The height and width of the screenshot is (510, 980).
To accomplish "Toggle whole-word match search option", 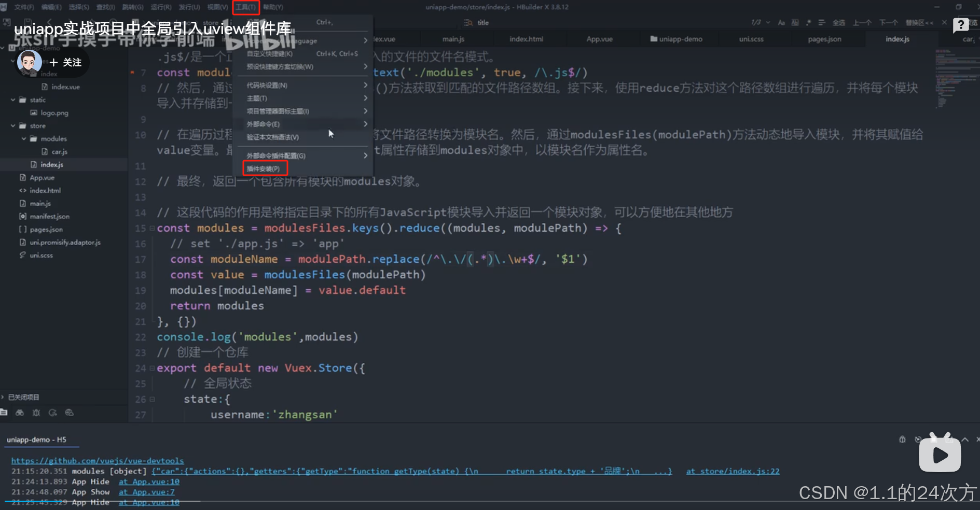I will 795,22.
